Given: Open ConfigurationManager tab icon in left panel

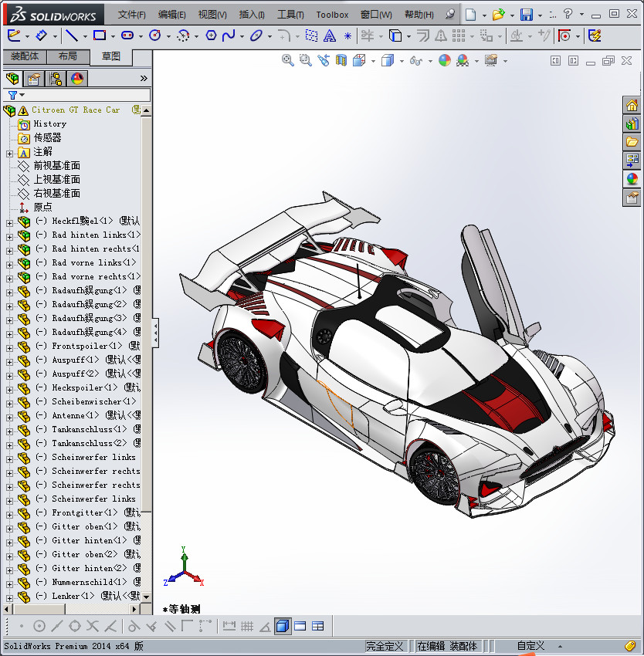Looking at the screenshot, I should 56,78.
